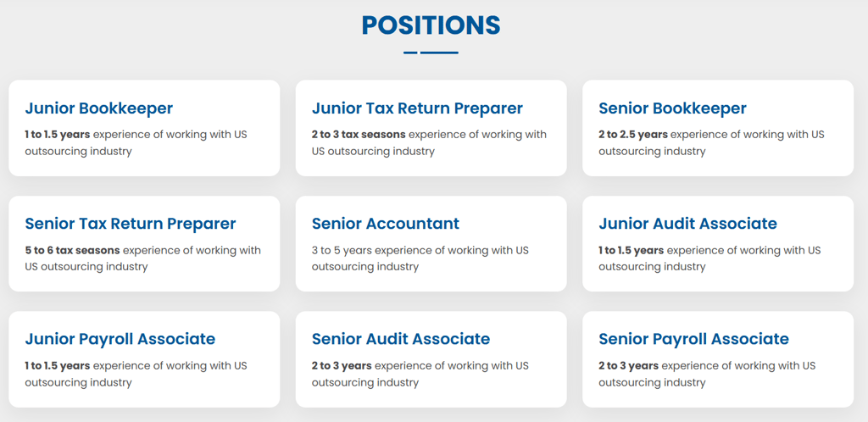Click the blue divider under POSITIONS
868x422 pixels.
pyautogui.click(x=431, y=53)
